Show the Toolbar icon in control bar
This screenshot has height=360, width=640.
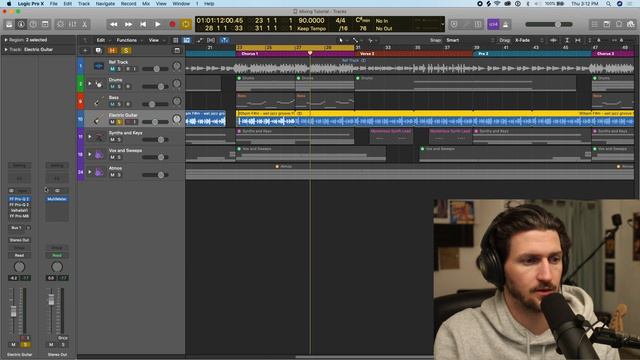(45, 24)
